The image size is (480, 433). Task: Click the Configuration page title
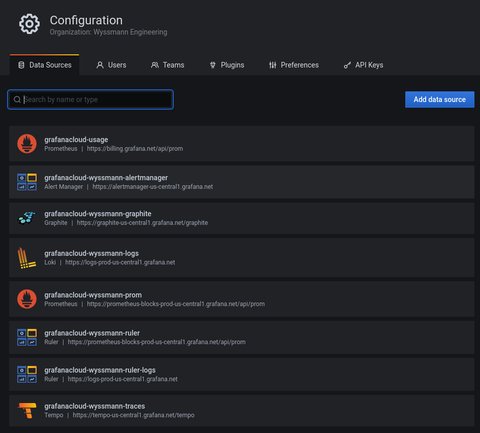[86, 20]
